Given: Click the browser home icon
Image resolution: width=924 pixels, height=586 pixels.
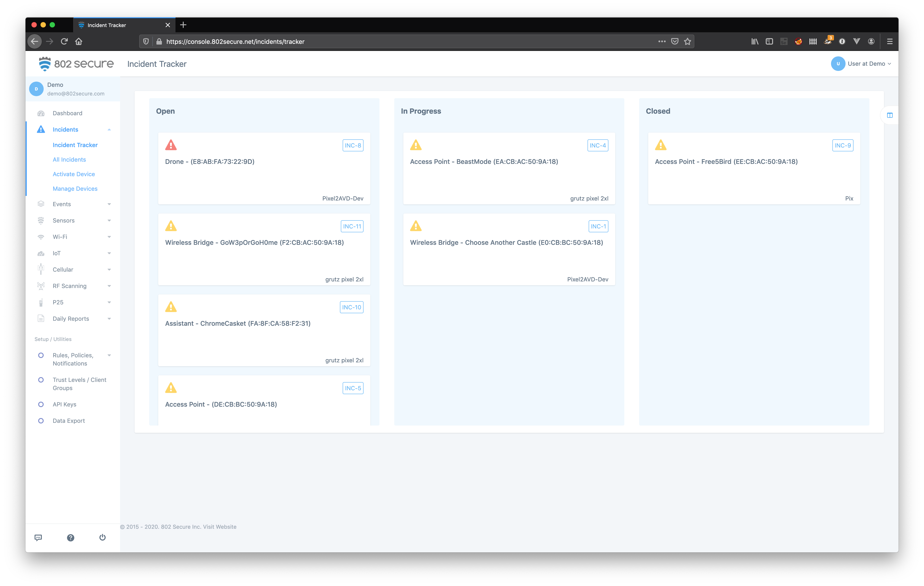Looking at the screenshot, I should click(x=79, y=41).
